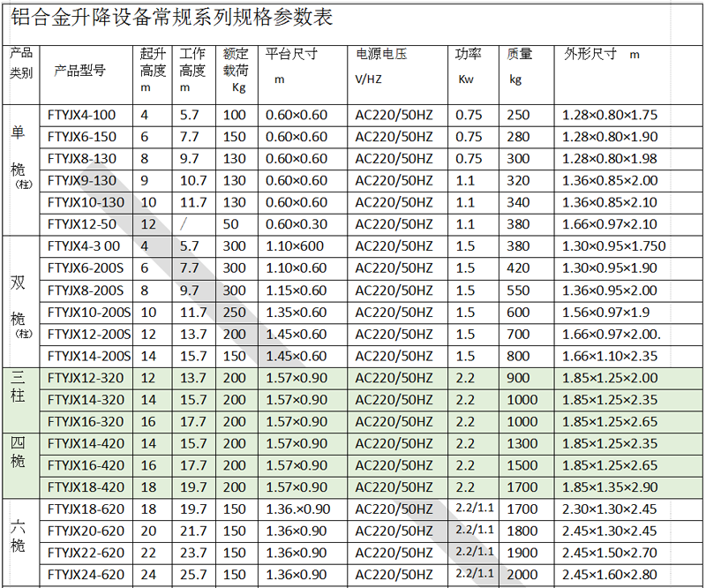Click the FTYJX4-100 model cell
Screen dimensions: 706x588
[x=81, y=115]
